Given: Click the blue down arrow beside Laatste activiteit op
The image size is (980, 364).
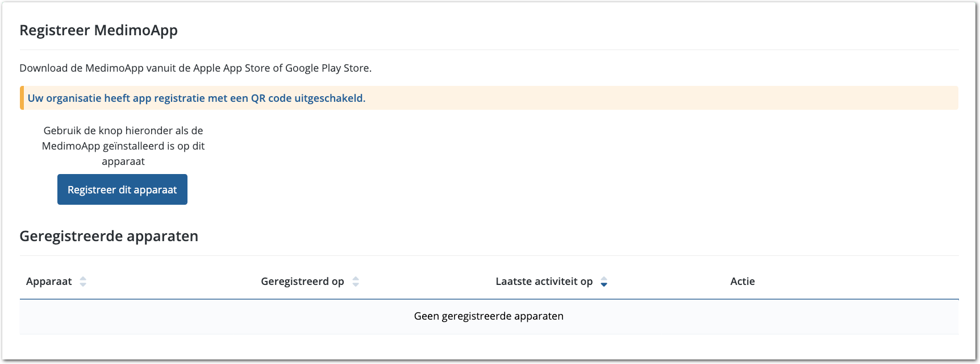Looking at the screenshot, I should coord(604,284).
